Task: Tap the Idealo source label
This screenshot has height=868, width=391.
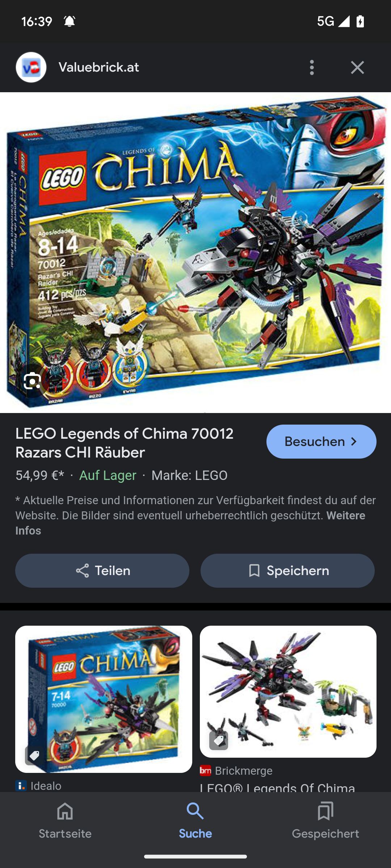Action: [38, 786]
